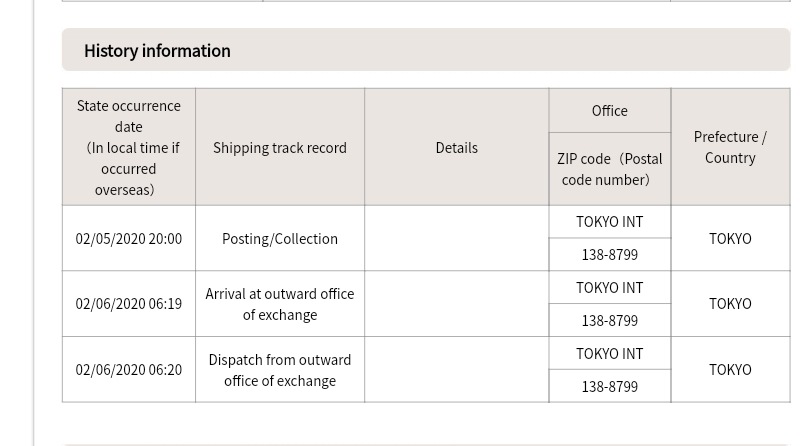Click the History information section heading
Screen dimensions: 801x446
(x=157, y=51)
